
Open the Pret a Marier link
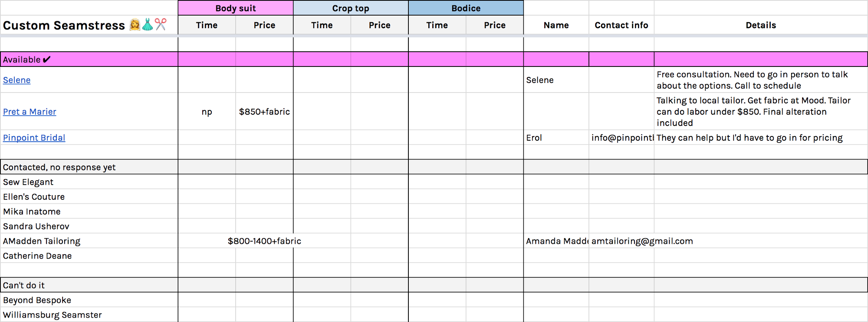30,112
